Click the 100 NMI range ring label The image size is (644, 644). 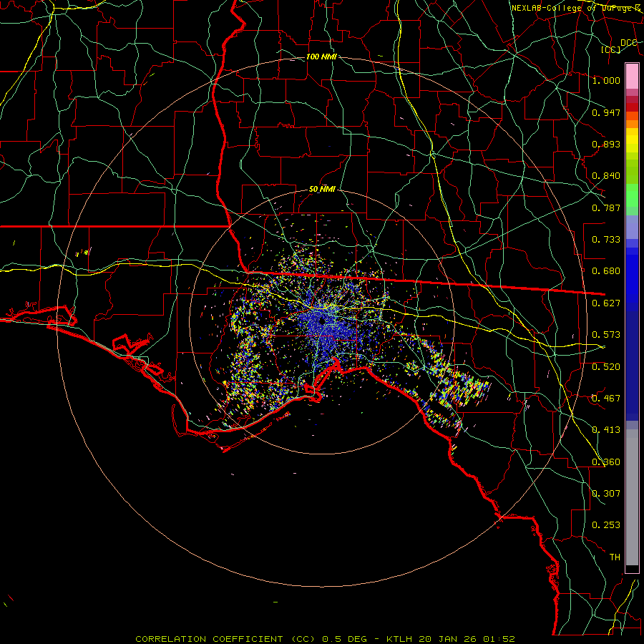coord(321,57)
